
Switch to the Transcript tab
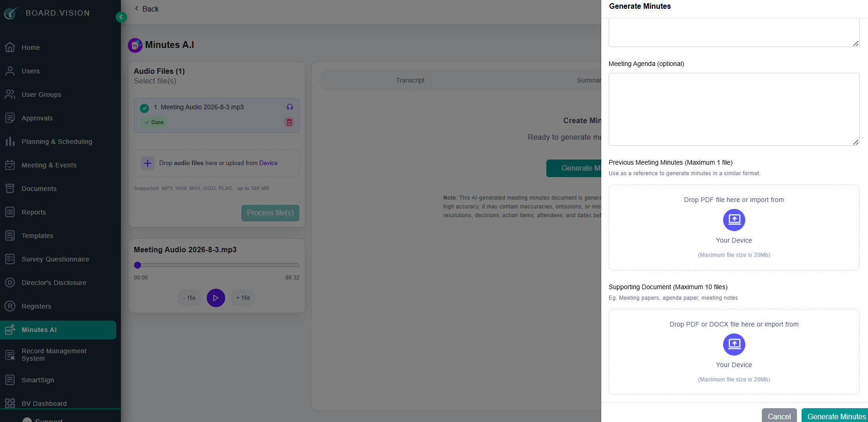[410, 80]
